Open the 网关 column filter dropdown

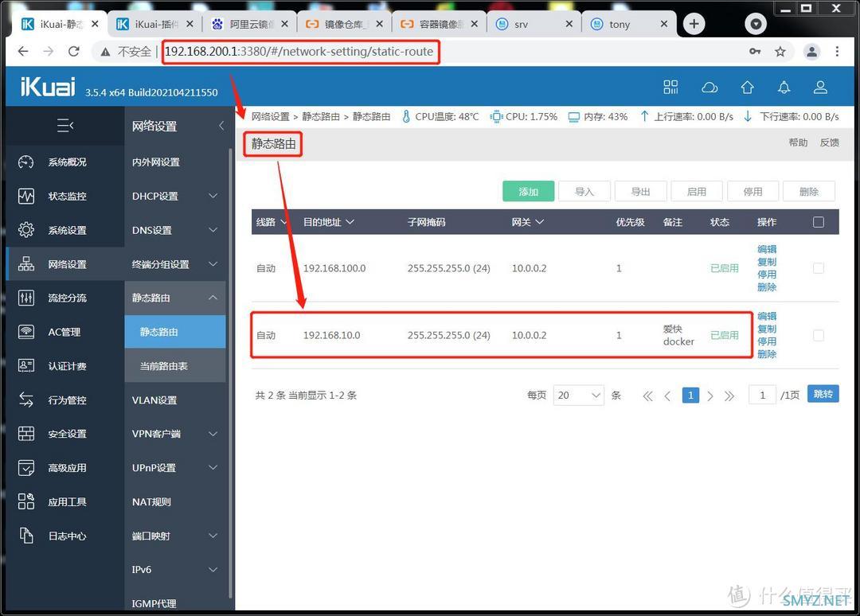point(540,222)
